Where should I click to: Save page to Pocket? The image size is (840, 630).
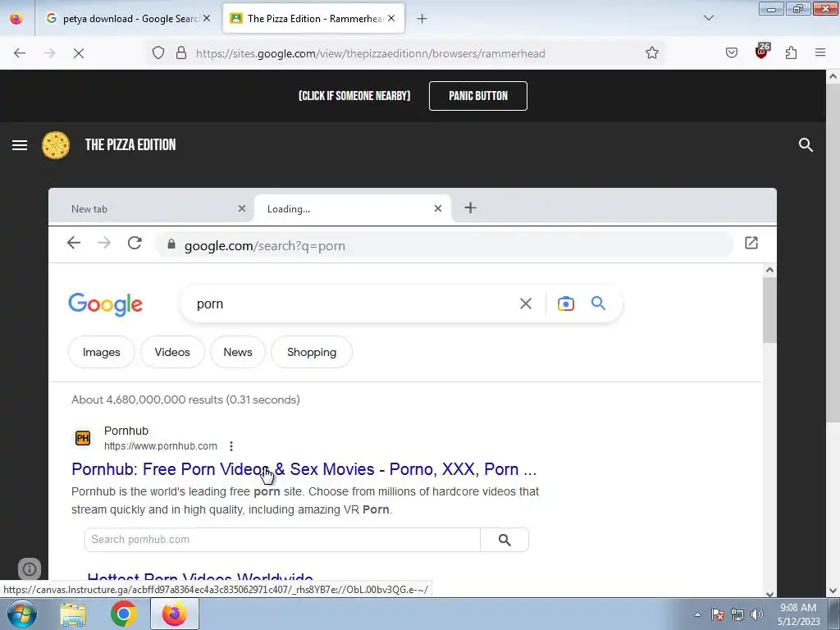[x=732, y=53]
